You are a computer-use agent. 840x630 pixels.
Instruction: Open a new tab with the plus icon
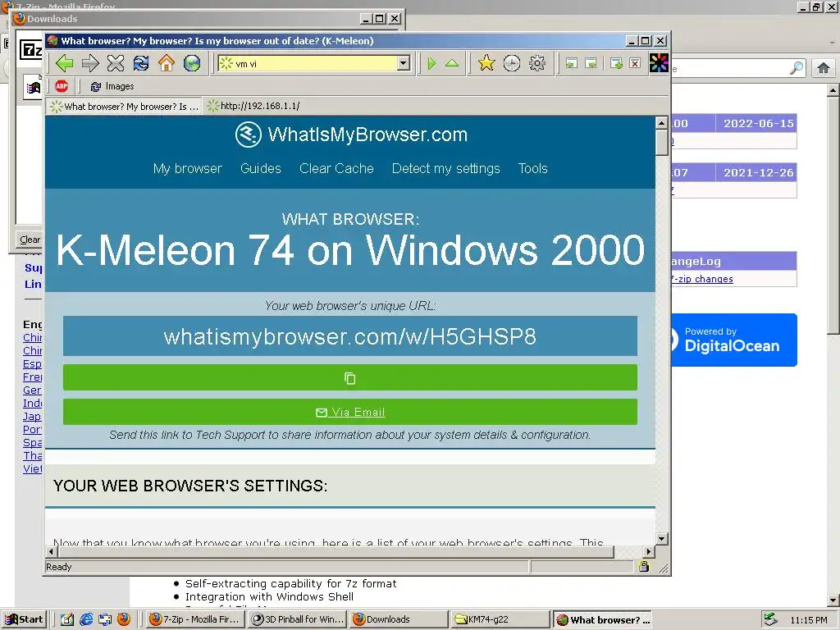point(617,63)
